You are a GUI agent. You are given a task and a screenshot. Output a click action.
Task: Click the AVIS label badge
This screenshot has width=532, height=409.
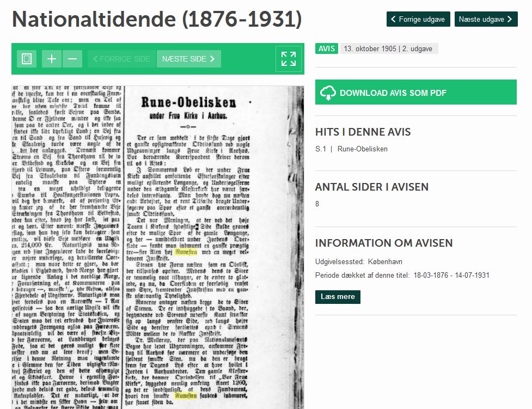click(x=327, y=48)
